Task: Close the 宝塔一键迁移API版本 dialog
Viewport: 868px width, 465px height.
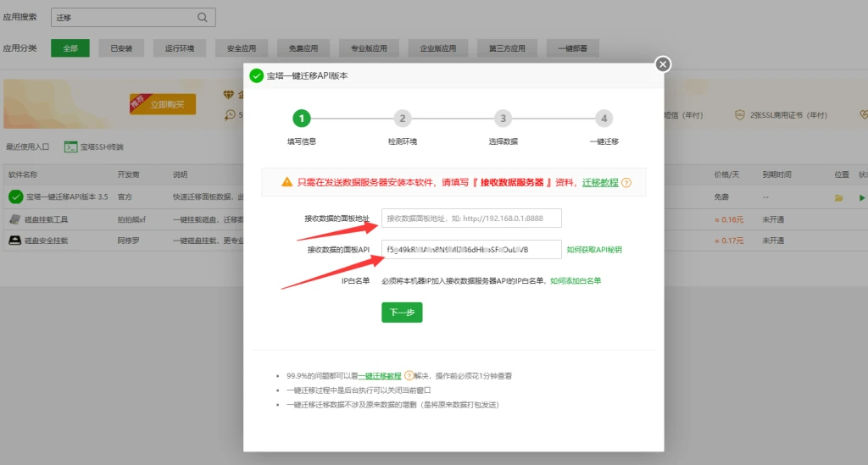Action: tap(663, 64)
